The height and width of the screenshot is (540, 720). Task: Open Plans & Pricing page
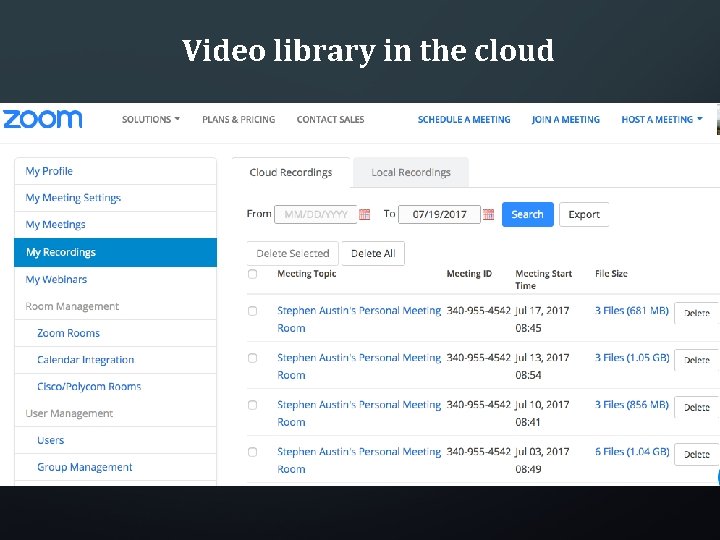click(239, 119)
